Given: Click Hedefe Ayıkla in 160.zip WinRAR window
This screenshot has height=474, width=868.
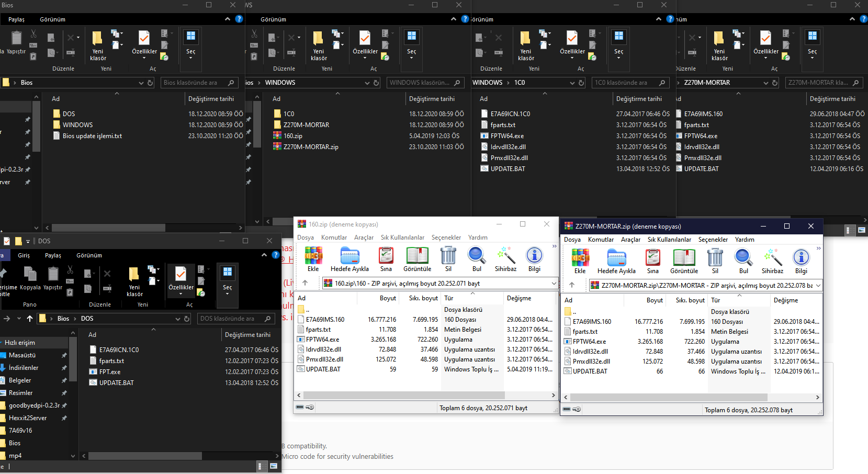Looking at the screenshot, I should point(350,259).
